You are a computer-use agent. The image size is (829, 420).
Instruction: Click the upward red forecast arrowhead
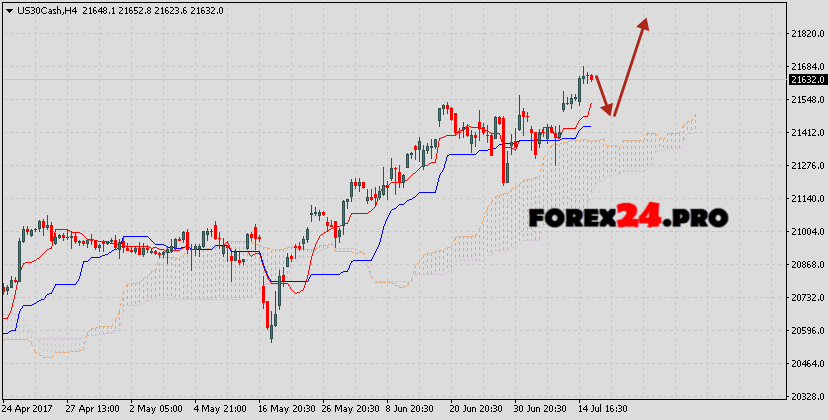[644, 26]
